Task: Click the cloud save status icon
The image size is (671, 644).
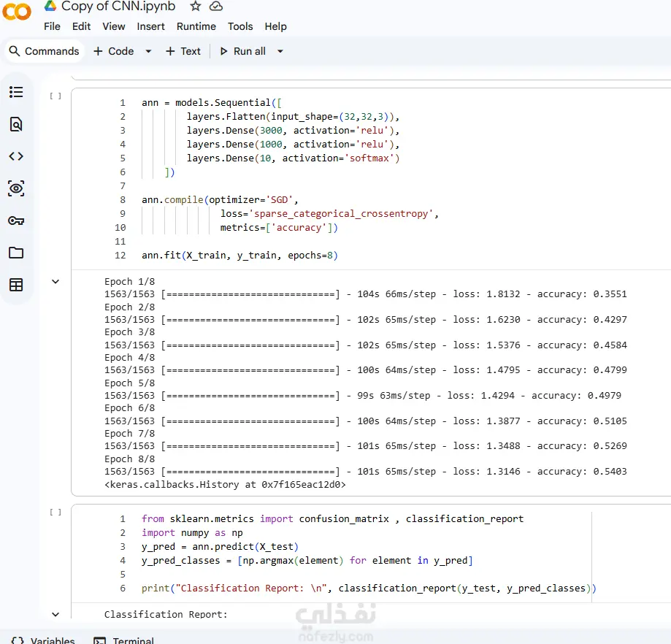Action: pos(216,6)
